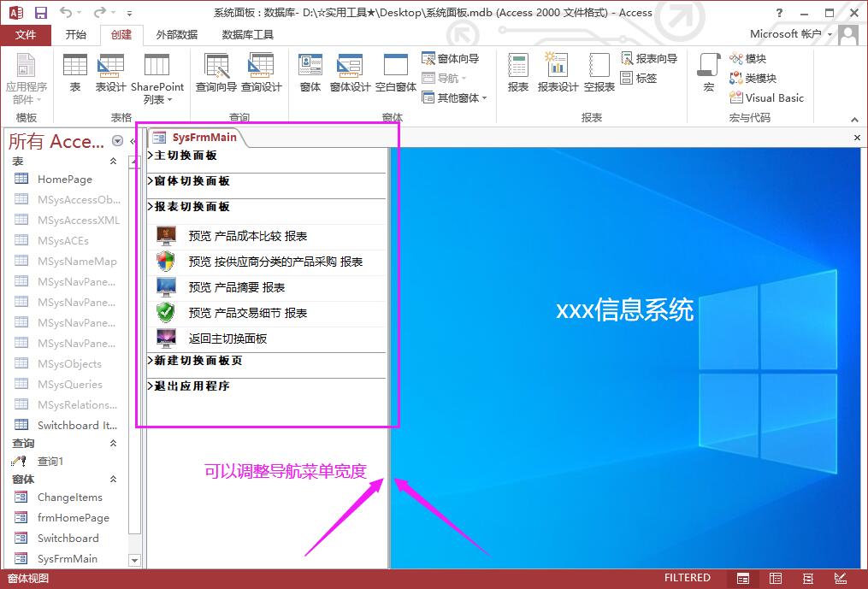
Task: Open the Customize Quick Access Toolbar arrow
Action: pyautogui.click(x=129, y=13)
